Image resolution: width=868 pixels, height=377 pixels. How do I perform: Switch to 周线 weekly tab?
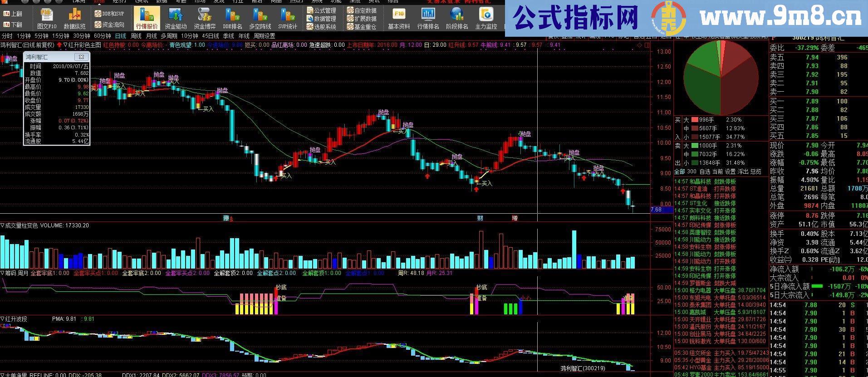tap(136, 36)
